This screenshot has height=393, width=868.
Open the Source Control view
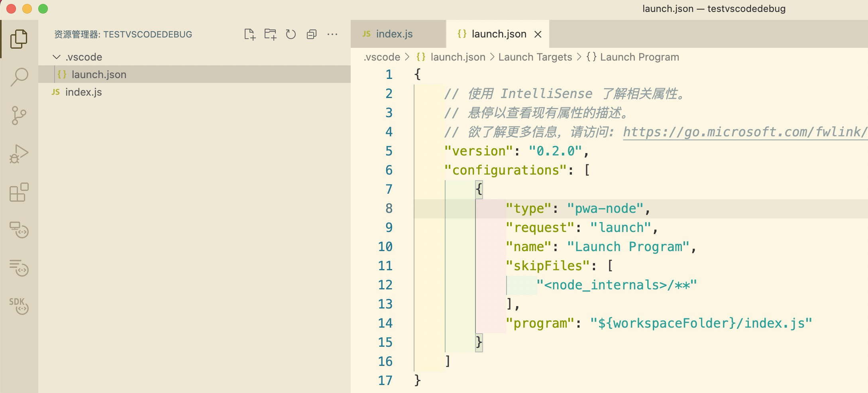pos(19,116)
